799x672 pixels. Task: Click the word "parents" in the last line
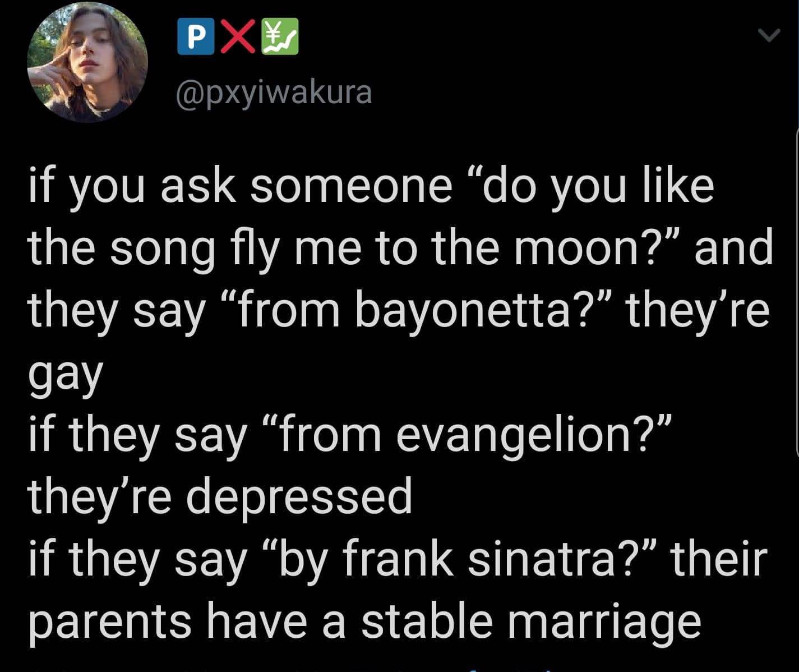(x=109, y=621)
